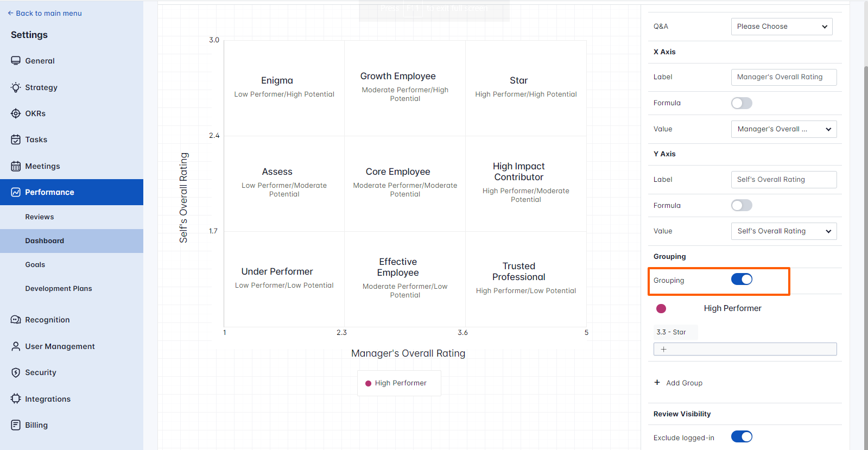Viewport: 868px width, 450px height.
Task: Click the Recognition icon in sidebar
Action: tap(16, 320)
